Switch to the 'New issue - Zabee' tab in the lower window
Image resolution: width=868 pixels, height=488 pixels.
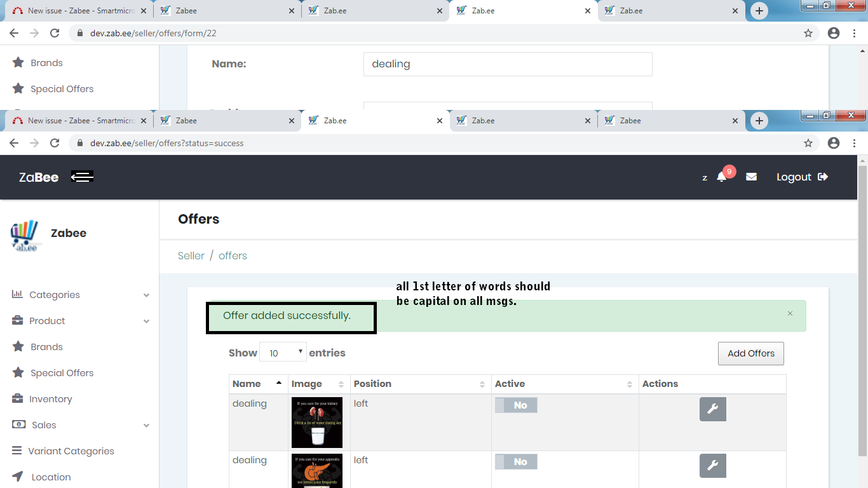click(x=79, y=120)
